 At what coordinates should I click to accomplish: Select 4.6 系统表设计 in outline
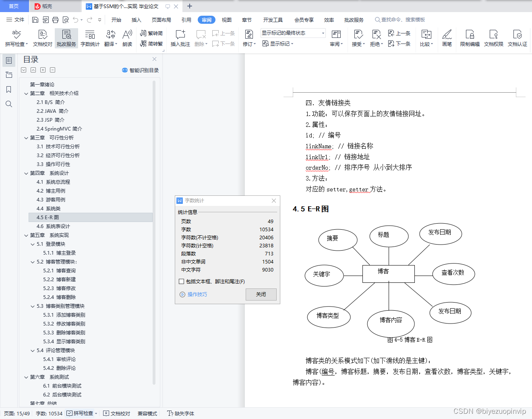click(x=53, y=226)
